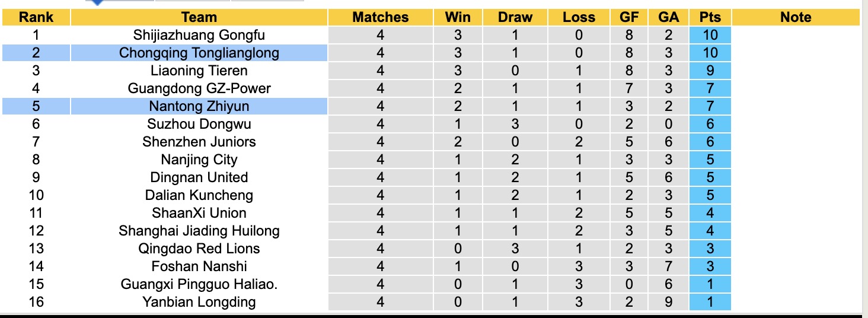Click the Nanjing City team name
This screenshot has width=868, height=318.
click(199, 160)
